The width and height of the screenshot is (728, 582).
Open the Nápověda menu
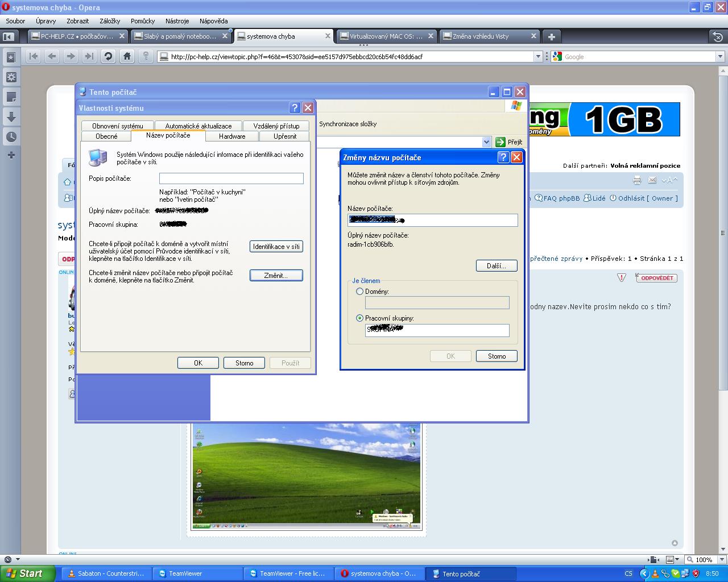tap(214, 21)
